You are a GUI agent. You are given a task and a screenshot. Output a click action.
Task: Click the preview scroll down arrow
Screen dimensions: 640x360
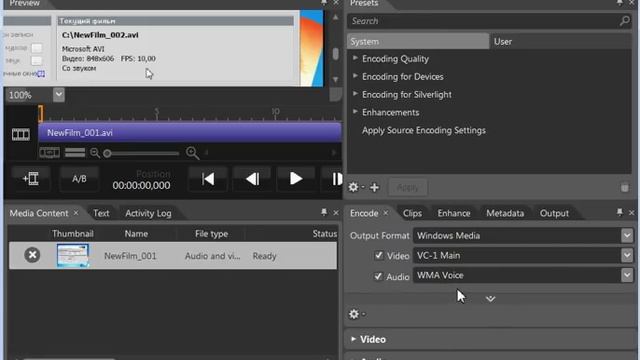coord(336,79)
